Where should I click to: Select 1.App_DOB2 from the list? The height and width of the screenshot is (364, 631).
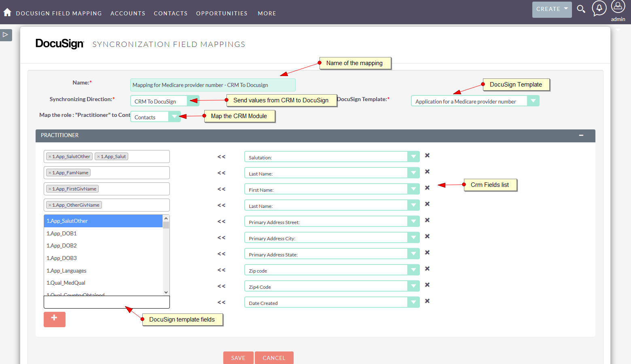103,245
